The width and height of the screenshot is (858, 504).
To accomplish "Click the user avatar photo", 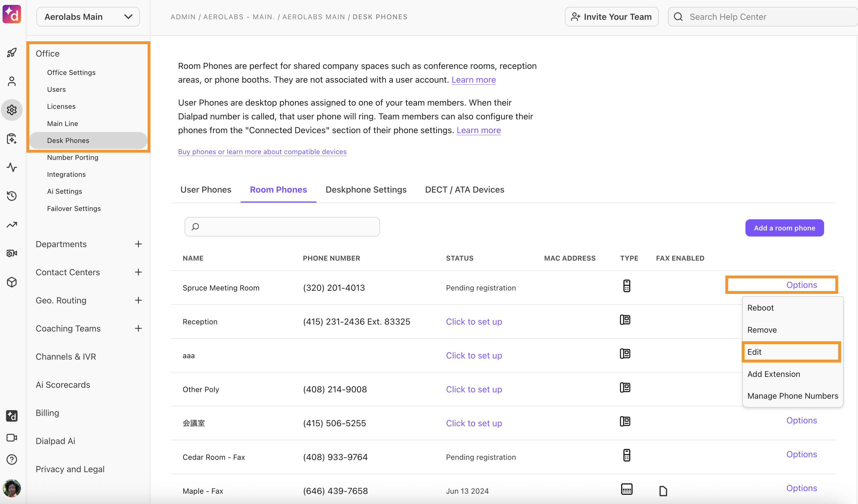I will [12, 488].
